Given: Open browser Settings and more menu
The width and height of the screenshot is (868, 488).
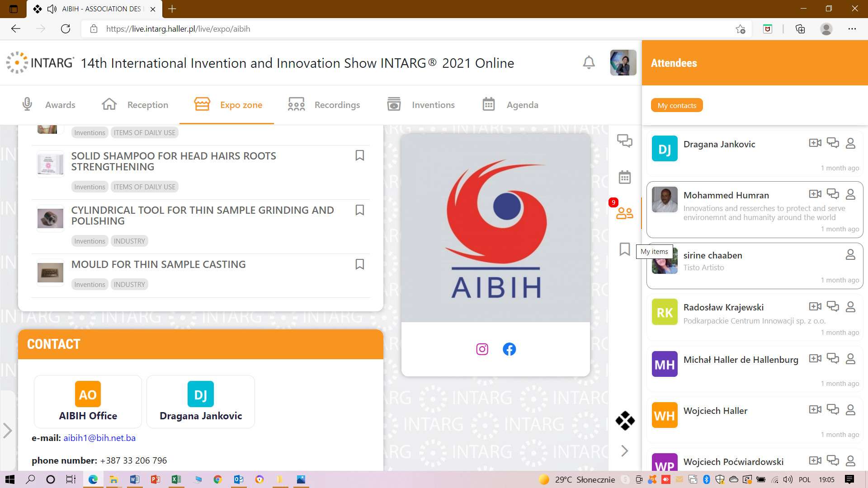Looking at the screenshot, I should 852,29.
